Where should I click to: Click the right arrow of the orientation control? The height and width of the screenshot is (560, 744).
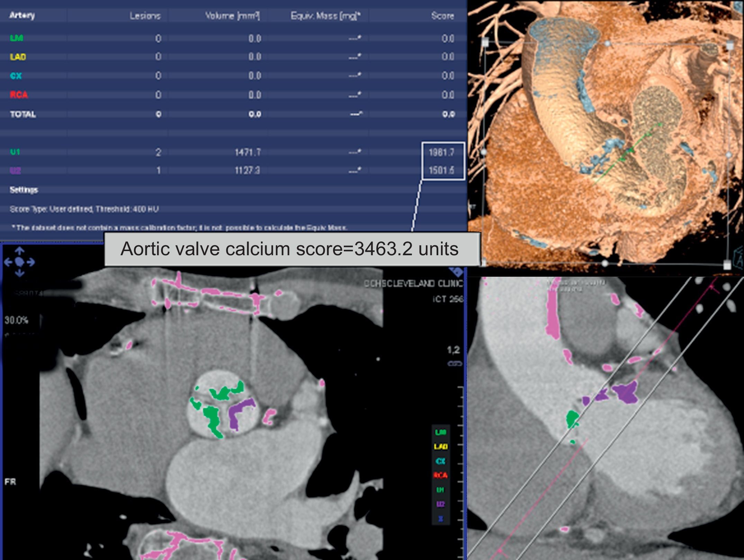coord(31,262)
